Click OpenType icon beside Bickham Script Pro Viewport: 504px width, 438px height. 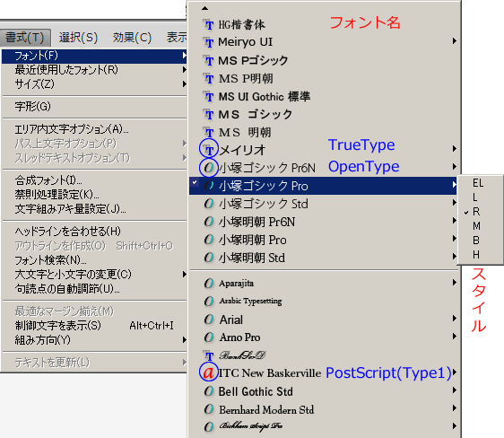209,426
